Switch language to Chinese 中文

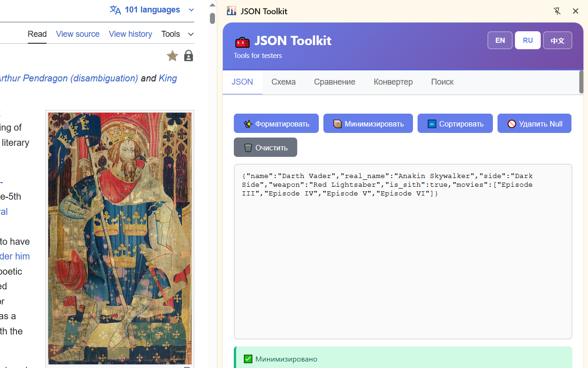click(558, 40)
